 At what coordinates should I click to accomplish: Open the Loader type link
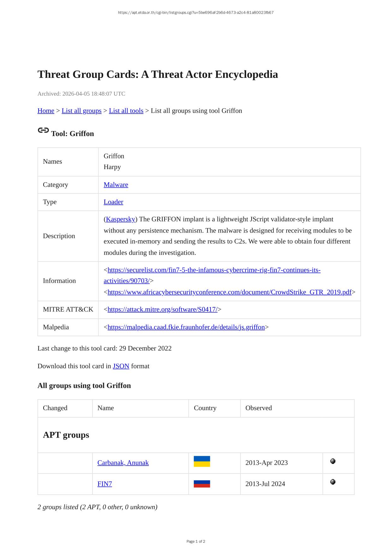(x=113, y=202)
